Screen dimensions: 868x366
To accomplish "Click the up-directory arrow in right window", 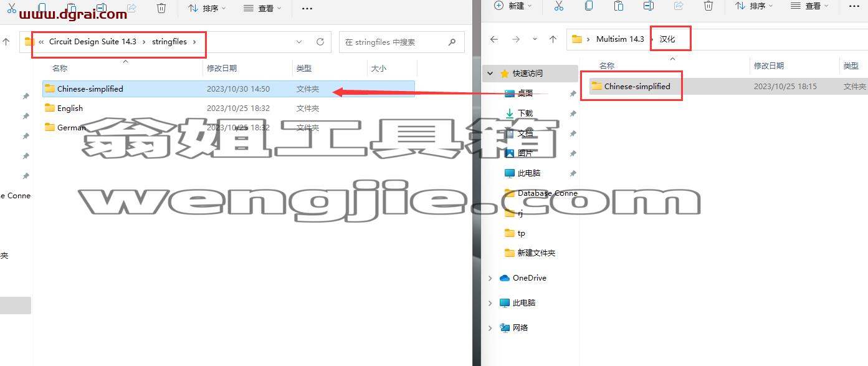I will [x=553, y=39].
